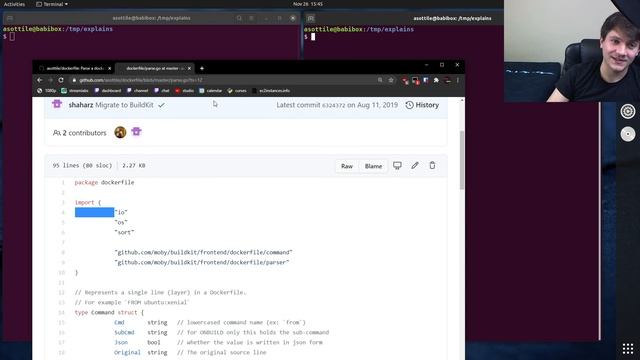Open the Terminal app menu dropdown

point(52,4)
